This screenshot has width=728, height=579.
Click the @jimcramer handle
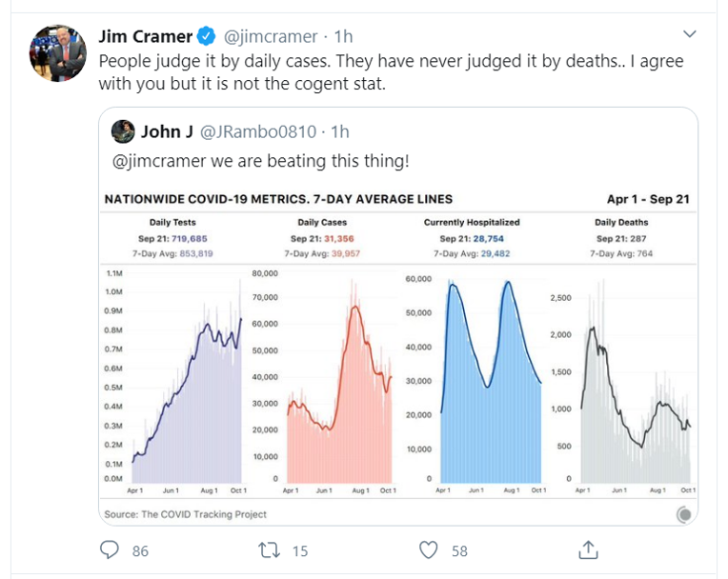271,37
